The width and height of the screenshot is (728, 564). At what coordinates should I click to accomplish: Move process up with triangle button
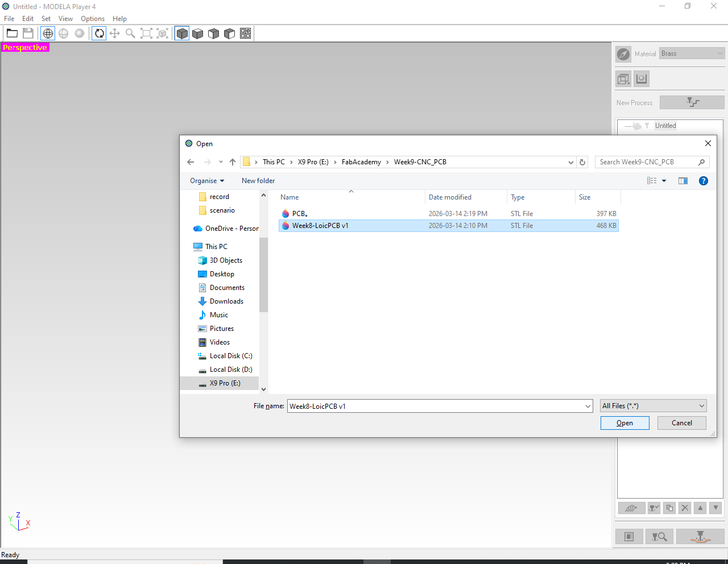point(700,508)
